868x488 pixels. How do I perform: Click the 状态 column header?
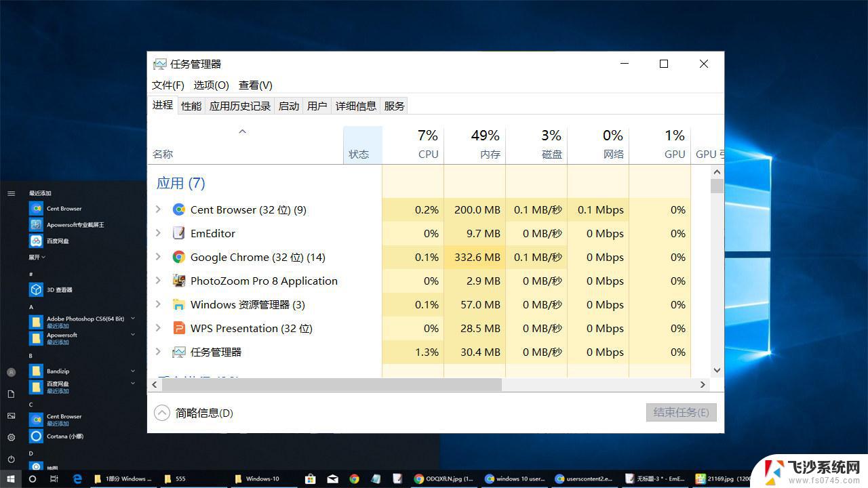coord(363,145)
